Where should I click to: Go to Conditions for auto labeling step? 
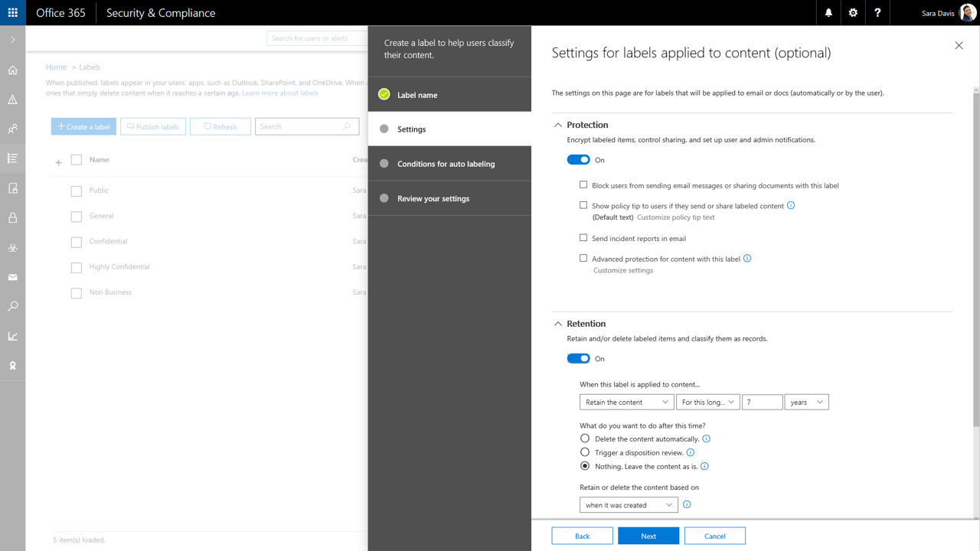446,164
